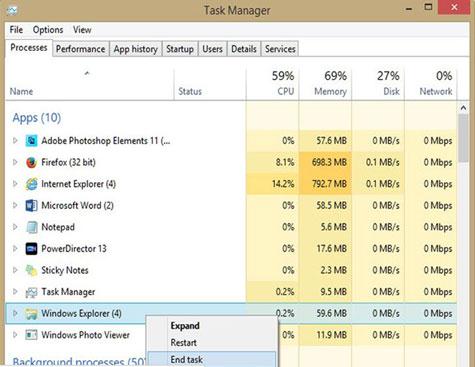Viewport: 475px width, 367px height.
Task: Select the Microsoft Word icon
Action: (31, 206)
